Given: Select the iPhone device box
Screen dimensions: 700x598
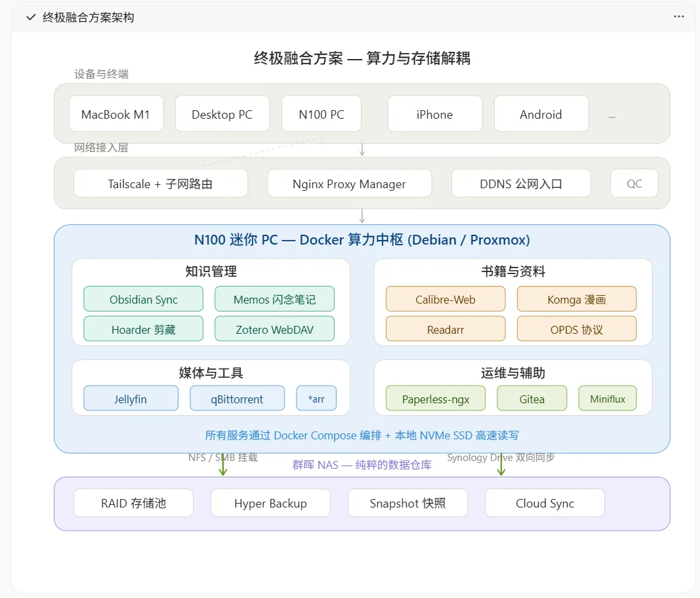Looking at the screenshot, I should 435,114.
